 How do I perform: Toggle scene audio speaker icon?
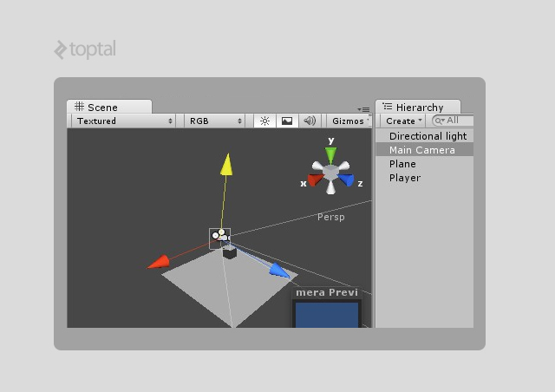pyautogui.click(x=310, y=121)
